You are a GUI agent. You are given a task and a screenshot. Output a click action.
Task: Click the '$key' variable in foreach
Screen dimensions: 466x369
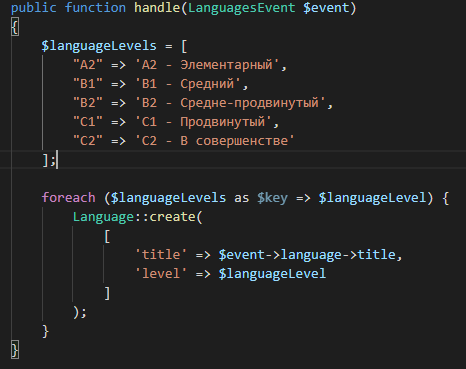(272, 198)
